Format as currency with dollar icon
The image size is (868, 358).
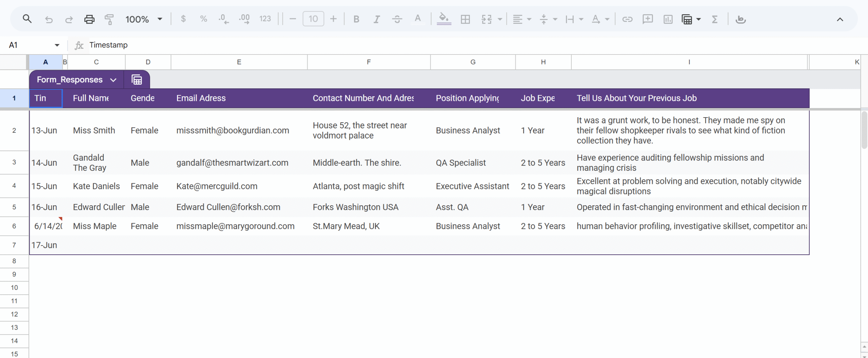[183, 19]
